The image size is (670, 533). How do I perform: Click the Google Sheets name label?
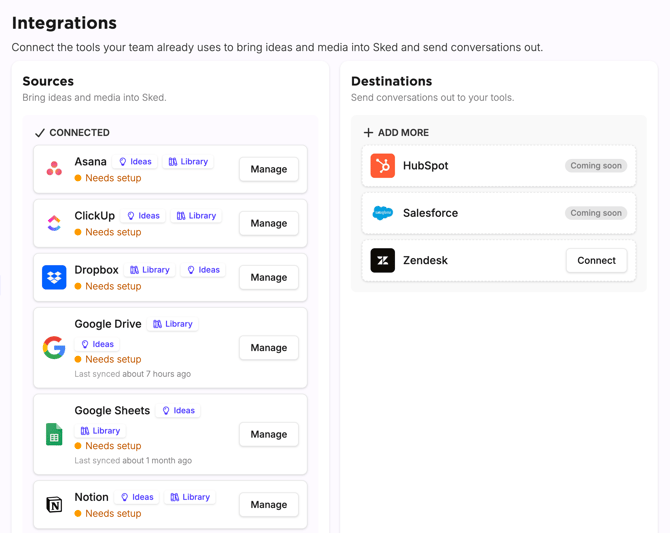click(x=112, y=411)
